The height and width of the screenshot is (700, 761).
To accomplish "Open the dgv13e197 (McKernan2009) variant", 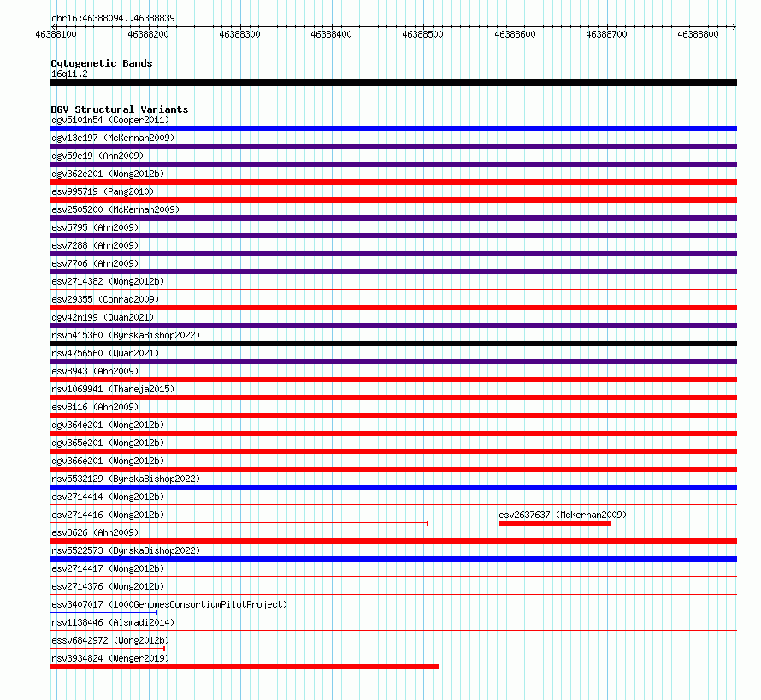I will (113, 138).
